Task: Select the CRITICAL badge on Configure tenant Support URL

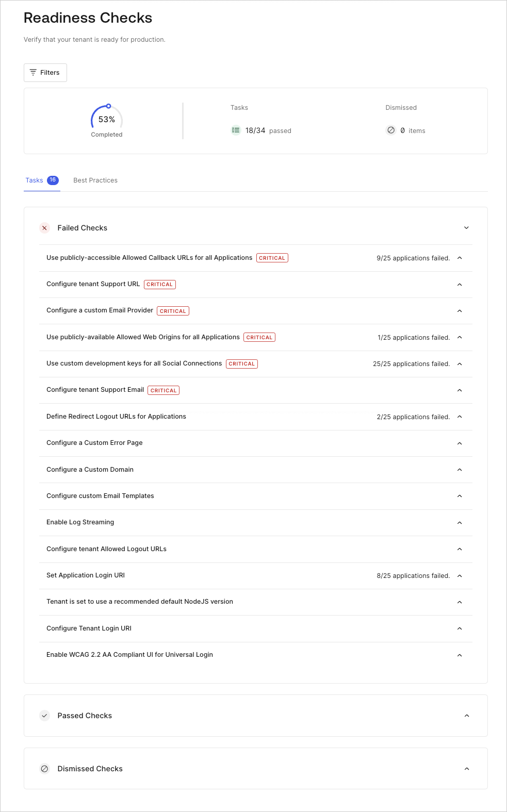Action: point(159,284)
